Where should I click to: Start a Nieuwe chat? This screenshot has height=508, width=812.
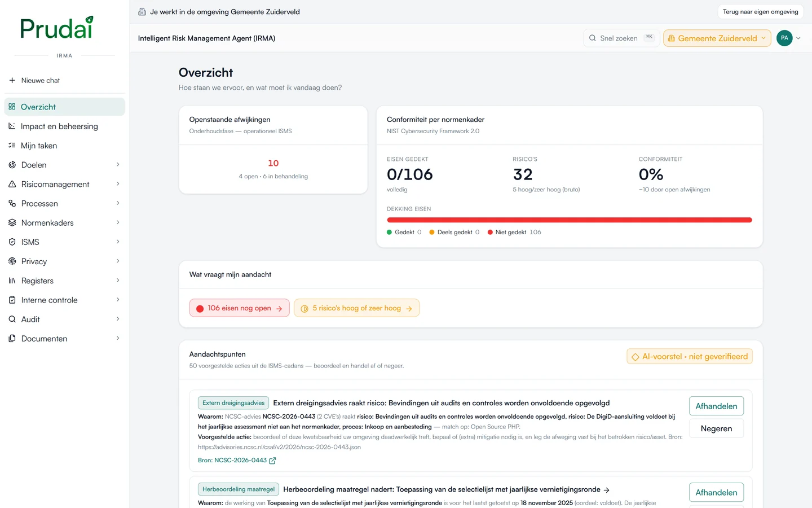click(x=64, y=80)
